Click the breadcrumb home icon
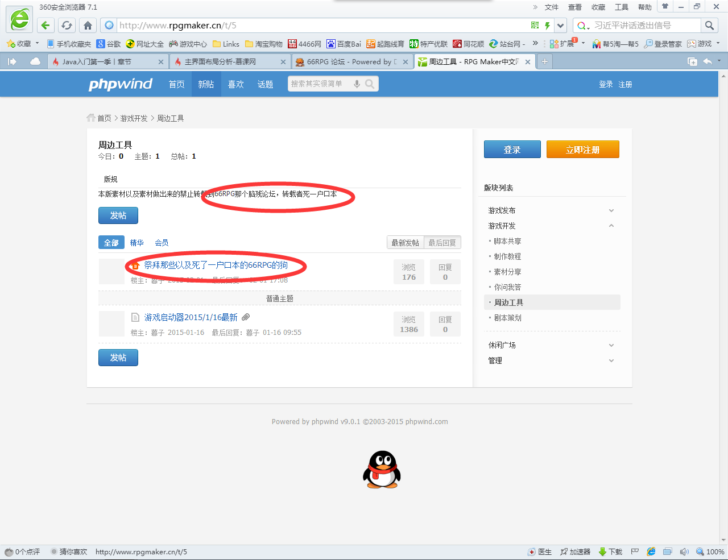This screenshot has width=728, height=560. (91, 118)
